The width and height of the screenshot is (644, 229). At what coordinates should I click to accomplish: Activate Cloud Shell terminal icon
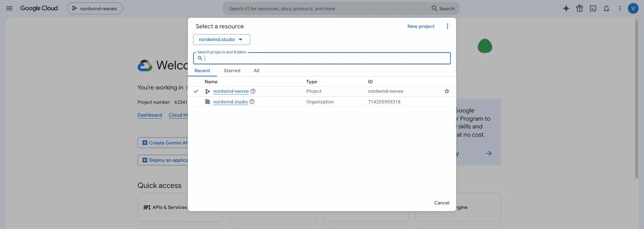[x=593, y=8]
